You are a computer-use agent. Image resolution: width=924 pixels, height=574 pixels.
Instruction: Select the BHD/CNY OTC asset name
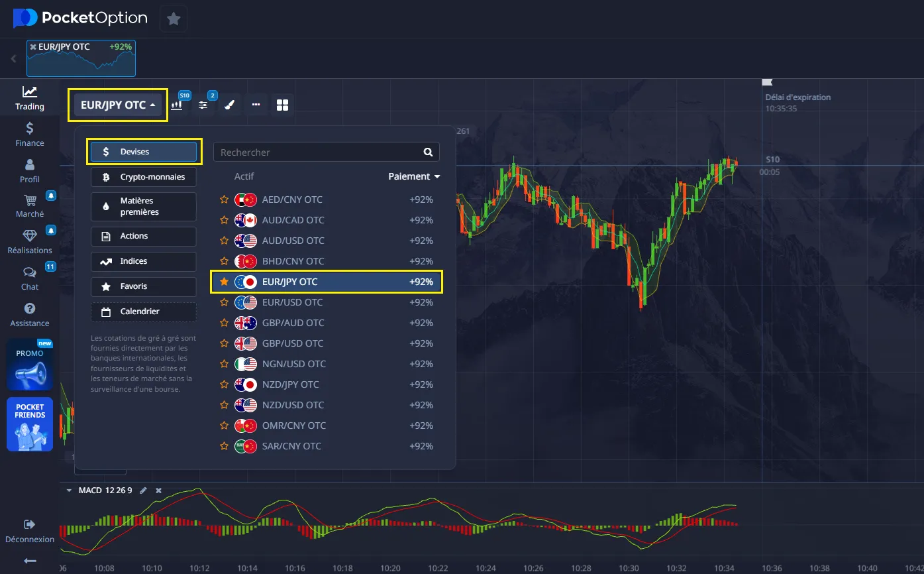pos(293,261)
